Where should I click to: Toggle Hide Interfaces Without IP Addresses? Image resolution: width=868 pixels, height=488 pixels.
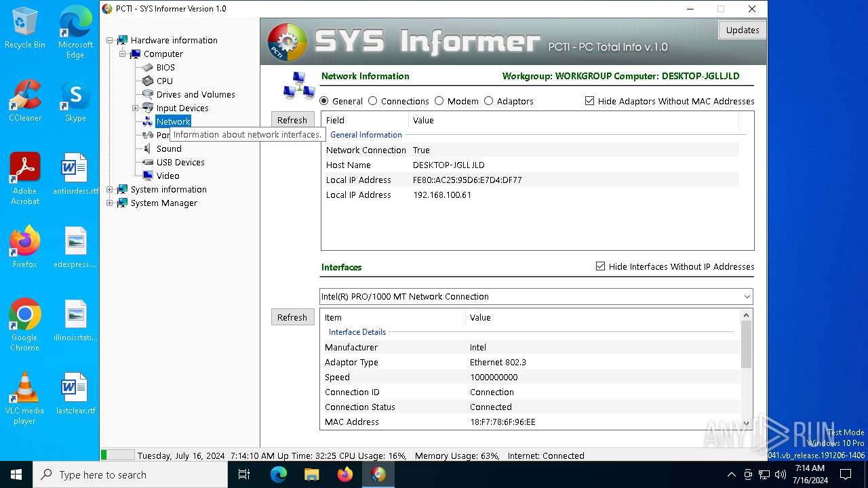click(x=600, y=266)
